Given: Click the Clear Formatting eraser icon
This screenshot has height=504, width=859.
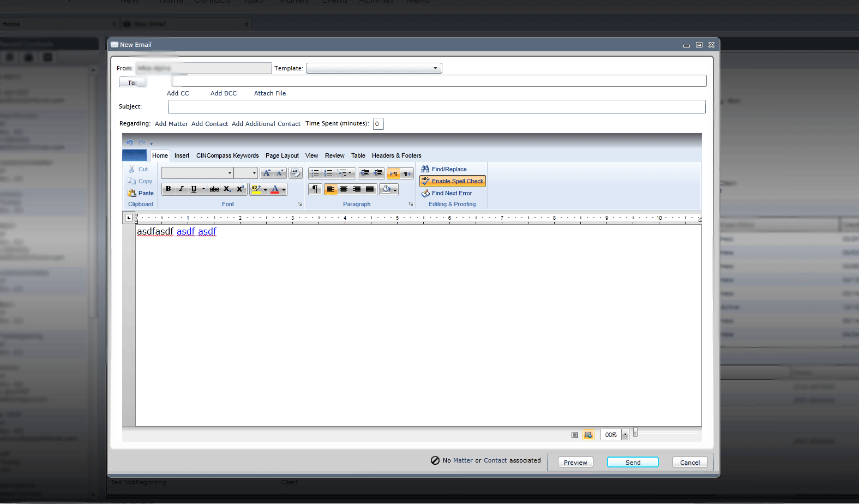Looking at the screenshot, I should pyautogui.click(x=296, y=173).
